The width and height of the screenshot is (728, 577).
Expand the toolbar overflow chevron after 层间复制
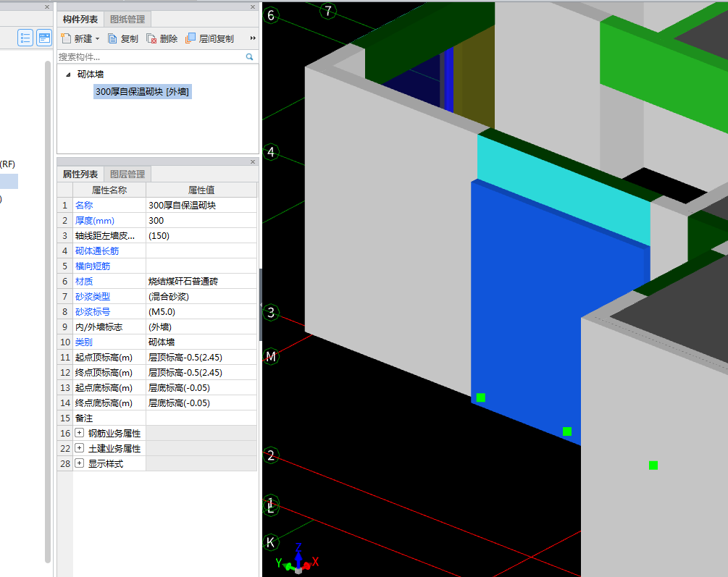tap(253, 38)
